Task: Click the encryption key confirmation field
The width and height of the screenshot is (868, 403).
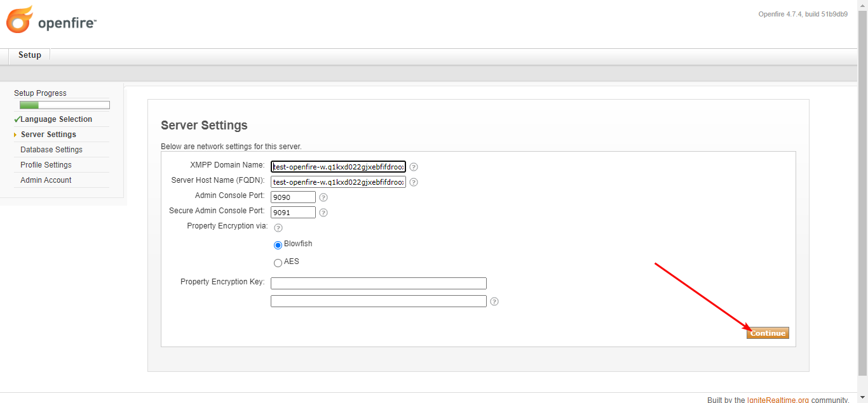Action: click(x=379, y=301)
